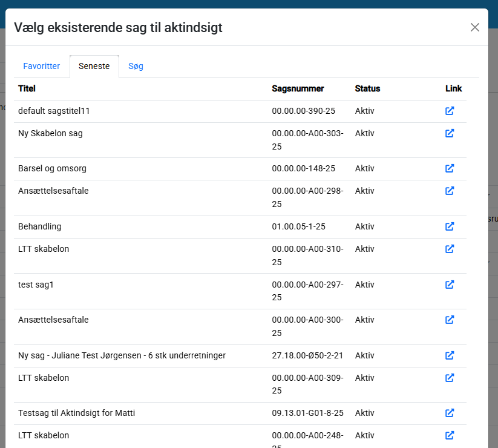Select the default sagstitel11 row
Viewport: 498px width, 448px height.
pyautogui.click(x=54, y=111)
